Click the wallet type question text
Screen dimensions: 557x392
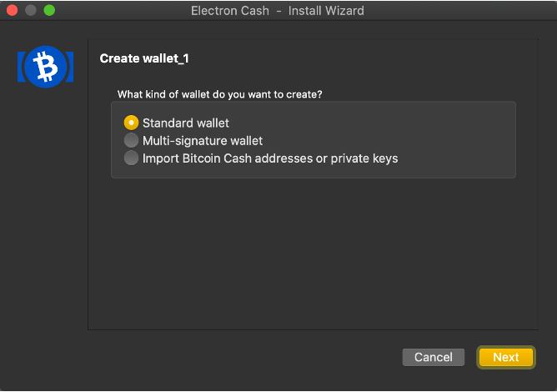pyautogui.click(x=220, y=94)
